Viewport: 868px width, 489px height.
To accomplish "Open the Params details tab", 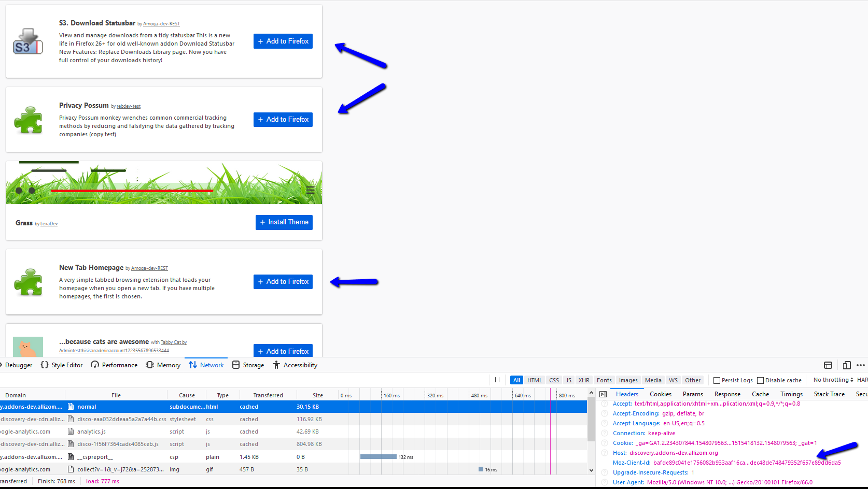I will (x=693, y=394).
